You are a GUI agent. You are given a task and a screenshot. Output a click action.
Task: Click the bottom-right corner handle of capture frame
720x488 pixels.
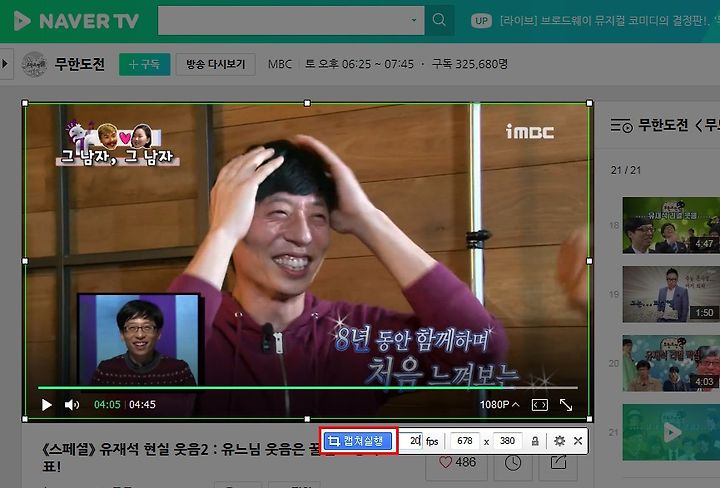coord(590,419)
